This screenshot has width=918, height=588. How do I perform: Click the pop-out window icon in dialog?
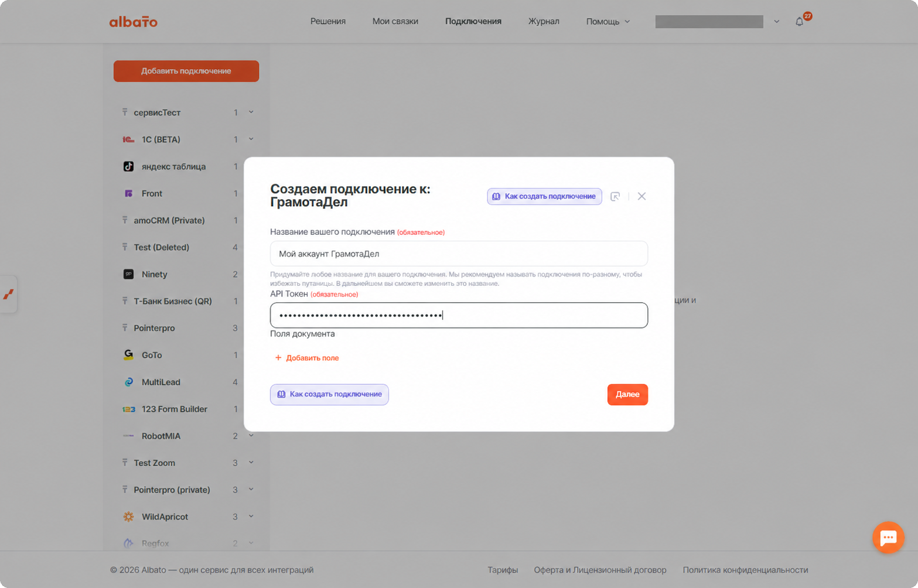[x=615, y=196]
